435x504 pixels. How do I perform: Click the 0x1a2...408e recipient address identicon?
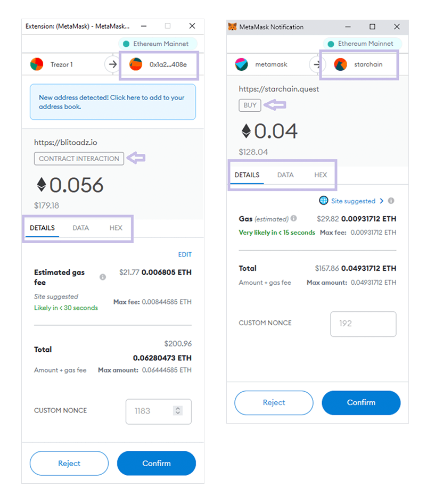pyautogui.click(x=136, y=64)
